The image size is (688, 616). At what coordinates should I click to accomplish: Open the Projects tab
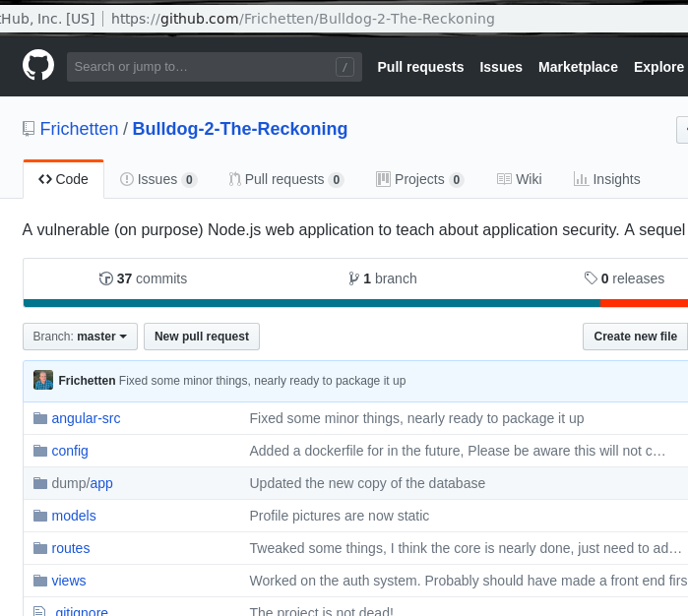click(419, 179)
